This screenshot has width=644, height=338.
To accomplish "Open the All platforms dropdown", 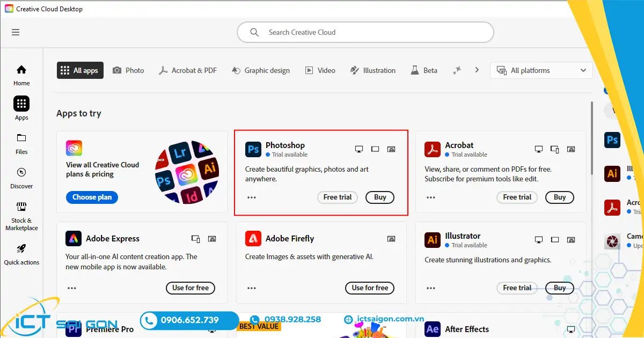I will point(541,70).
